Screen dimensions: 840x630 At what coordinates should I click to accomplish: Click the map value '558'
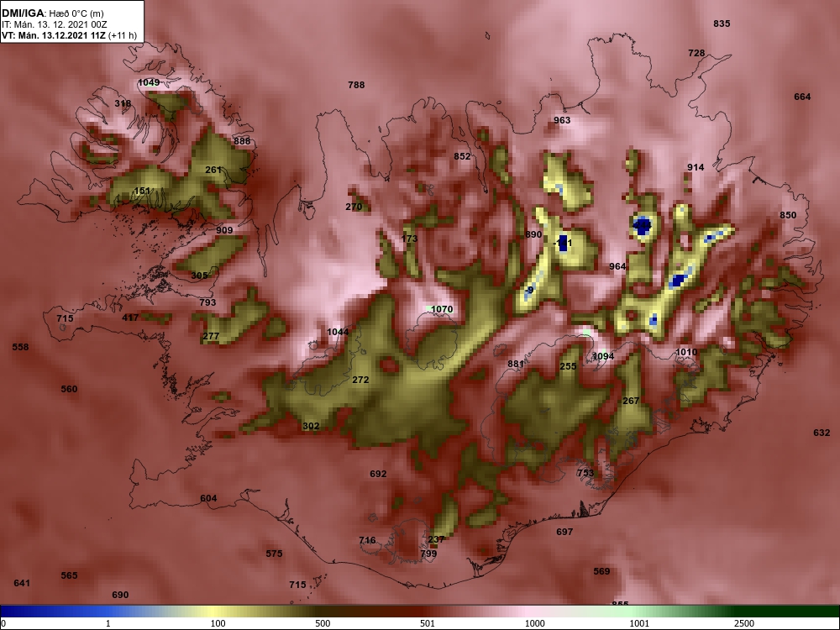[20, 347]
